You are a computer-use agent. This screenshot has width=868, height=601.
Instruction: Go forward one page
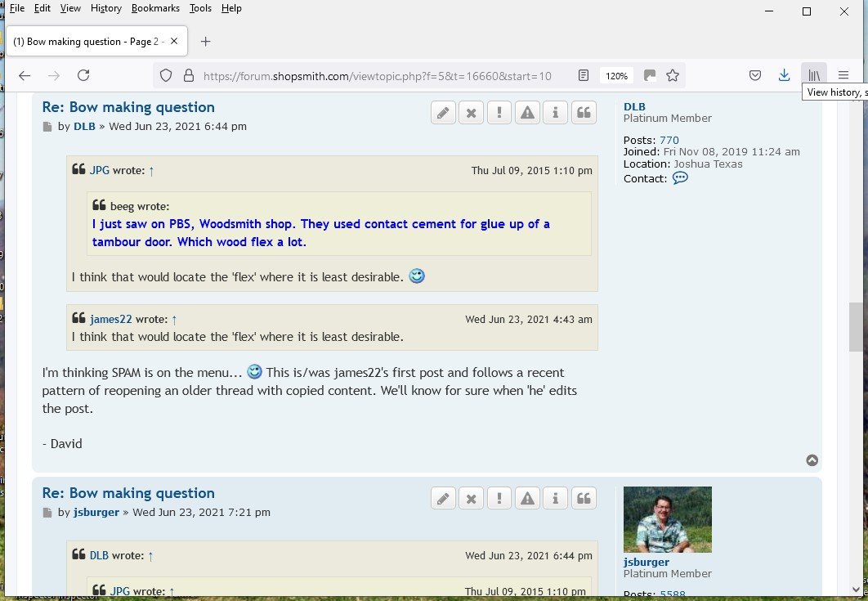pyautogui.click(x=54, y=75)
